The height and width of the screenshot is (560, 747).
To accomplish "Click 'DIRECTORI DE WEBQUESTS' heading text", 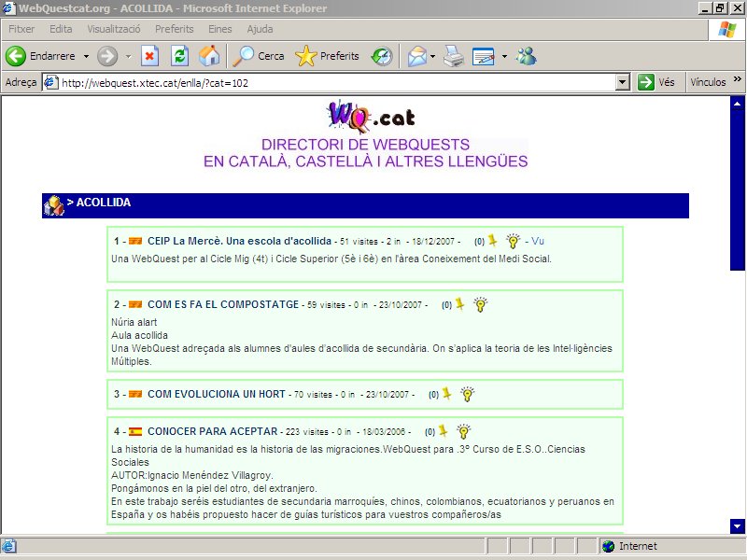I will tap(365, 145).
